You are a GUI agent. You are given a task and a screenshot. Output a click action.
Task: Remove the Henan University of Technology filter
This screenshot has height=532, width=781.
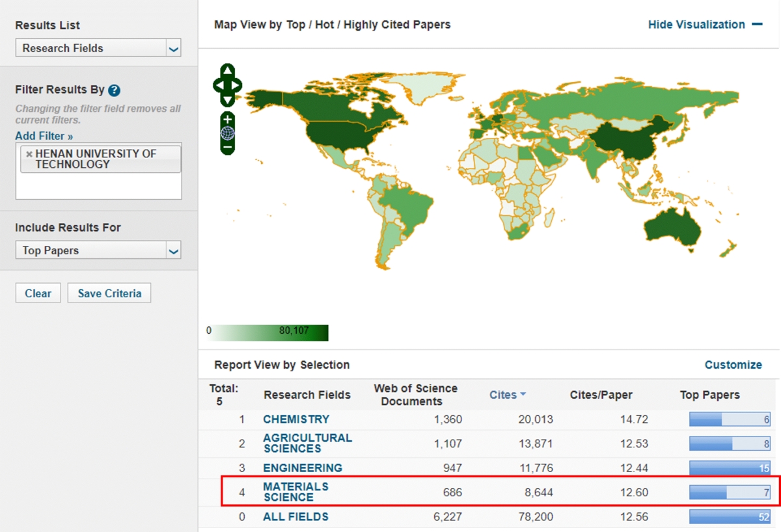click(x=29, y=154)
